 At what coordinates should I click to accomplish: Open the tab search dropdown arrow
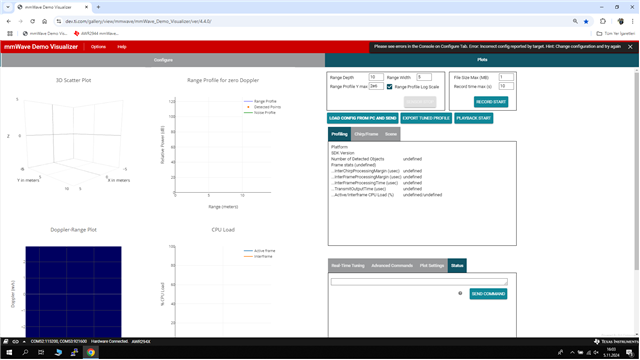[8, 7]
